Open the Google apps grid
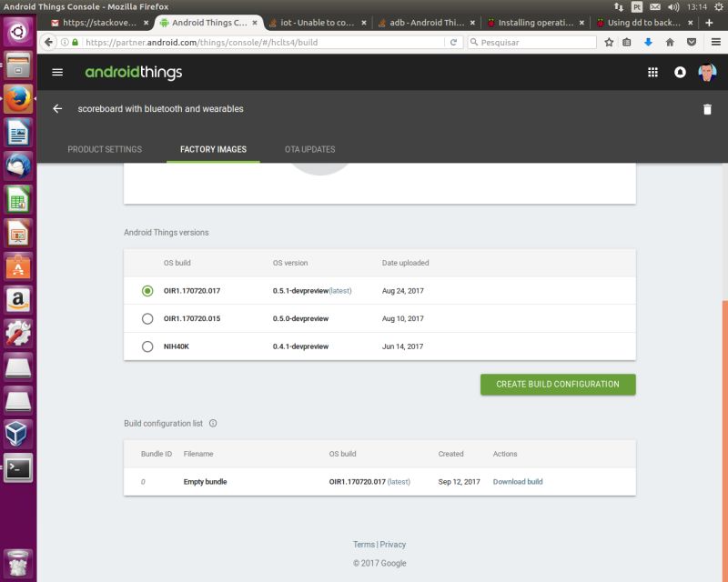The image size is (728, 582). 652,73
